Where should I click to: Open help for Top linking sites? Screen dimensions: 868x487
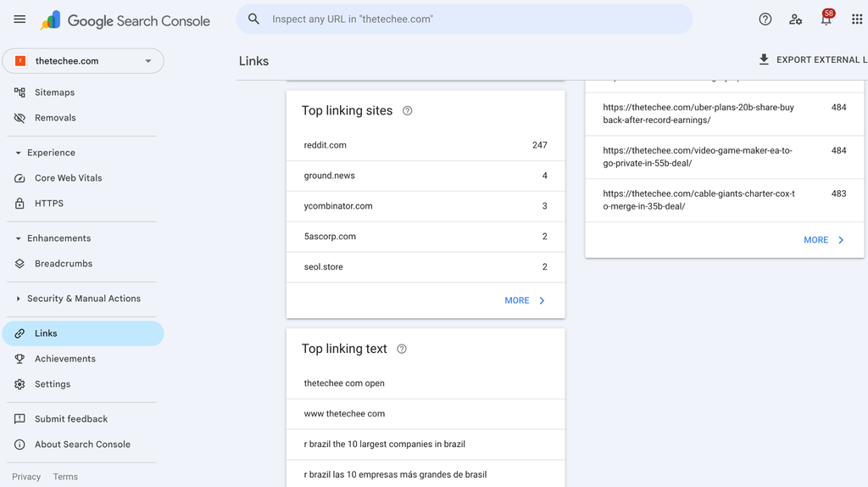click(x=408, y=111)
